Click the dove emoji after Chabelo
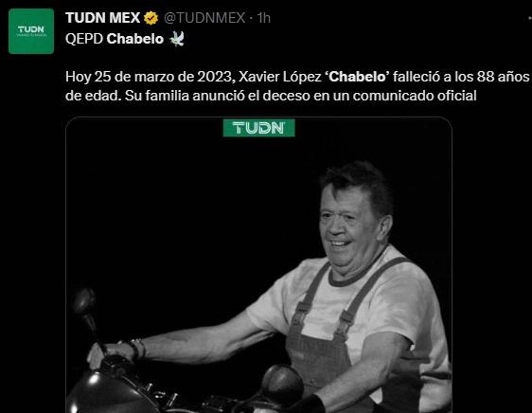The image size is (532, 413). click(177, 39)
